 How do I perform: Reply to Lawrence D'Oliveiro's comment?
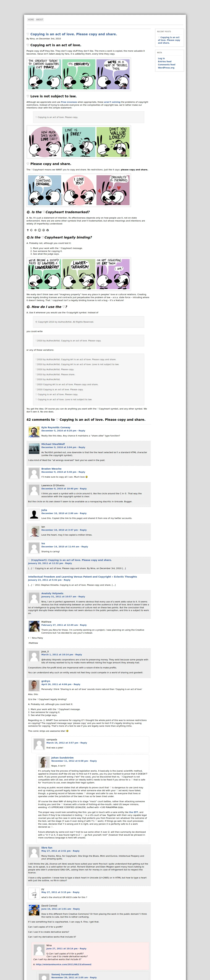83,489
